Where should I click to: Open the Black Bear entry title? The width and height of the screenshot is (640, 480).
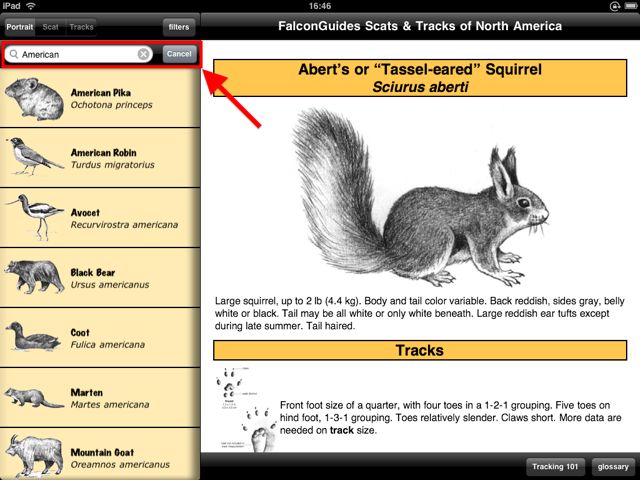pyautogui.click(x=93, y=273)
